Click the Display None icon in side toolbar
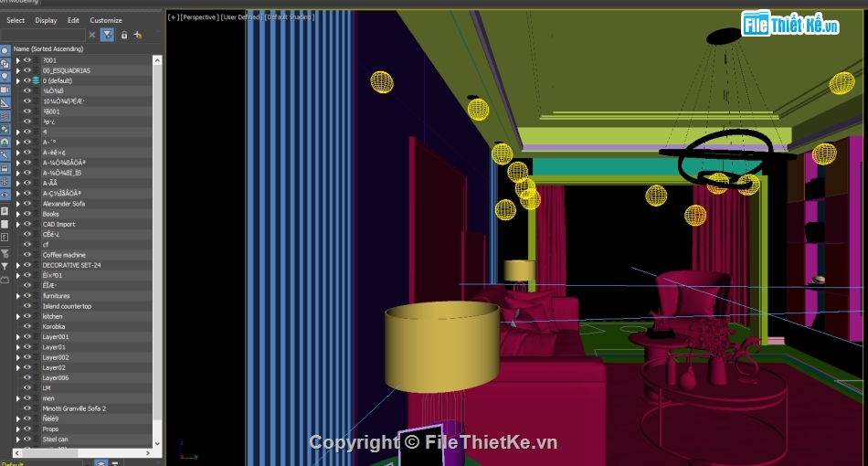The image size is (868, 466). click(5, 224)
